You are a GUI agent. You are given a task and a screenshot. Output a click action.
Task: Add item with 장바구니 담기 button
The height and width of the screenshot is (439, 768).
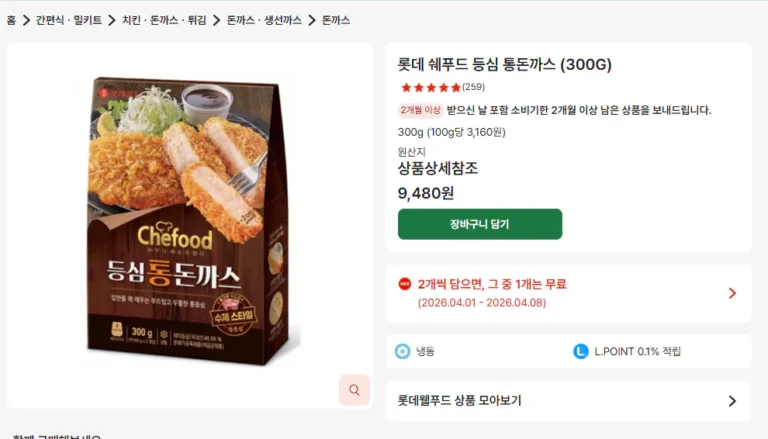click(x=480, y=224)
